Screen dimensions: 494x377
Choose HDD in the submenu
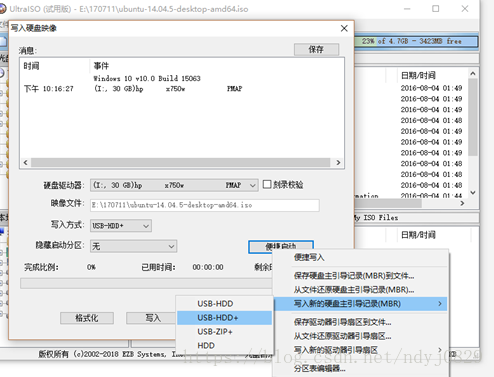[224, 346]
